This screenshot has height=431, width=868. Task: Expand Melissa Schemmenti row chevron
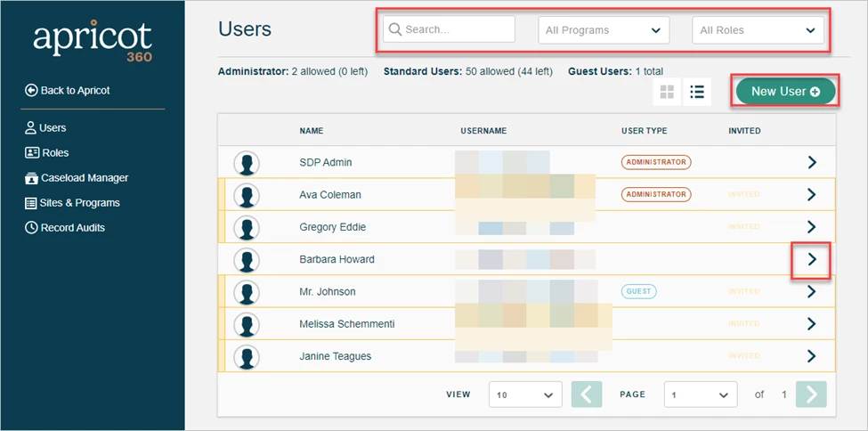(x=812, y=323)
